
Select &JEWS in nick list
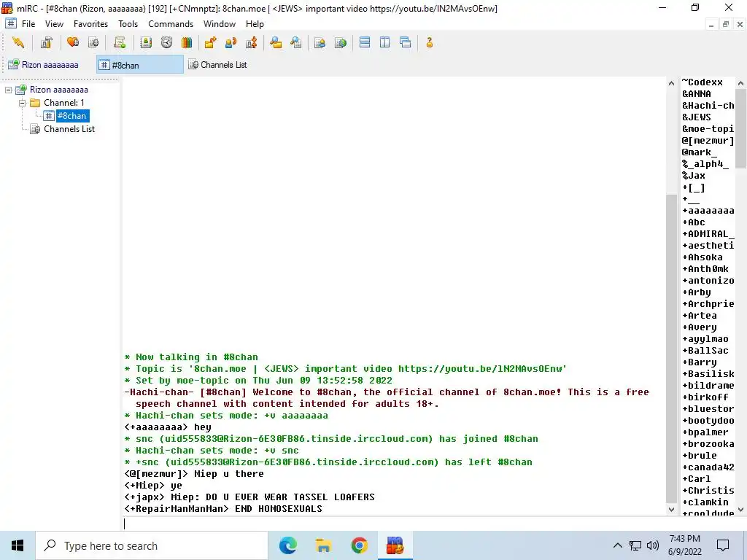coord(697,117)
